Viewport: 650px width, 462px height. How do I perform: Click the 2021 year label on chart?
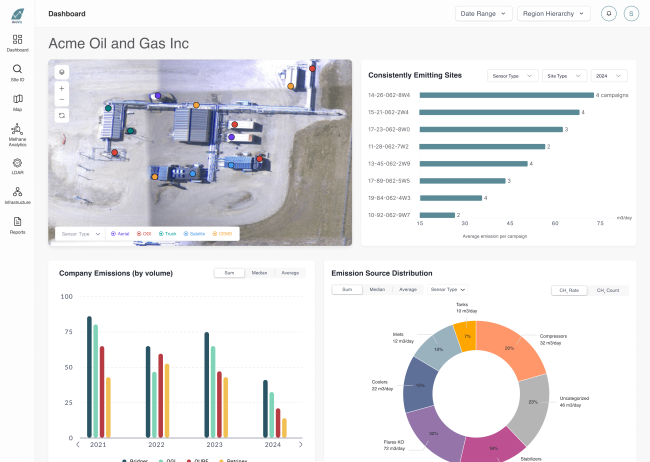coord(98,445)
